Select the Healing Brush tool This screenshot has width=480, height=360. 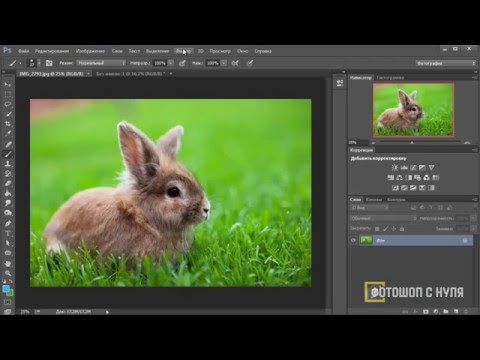(8, 144)
